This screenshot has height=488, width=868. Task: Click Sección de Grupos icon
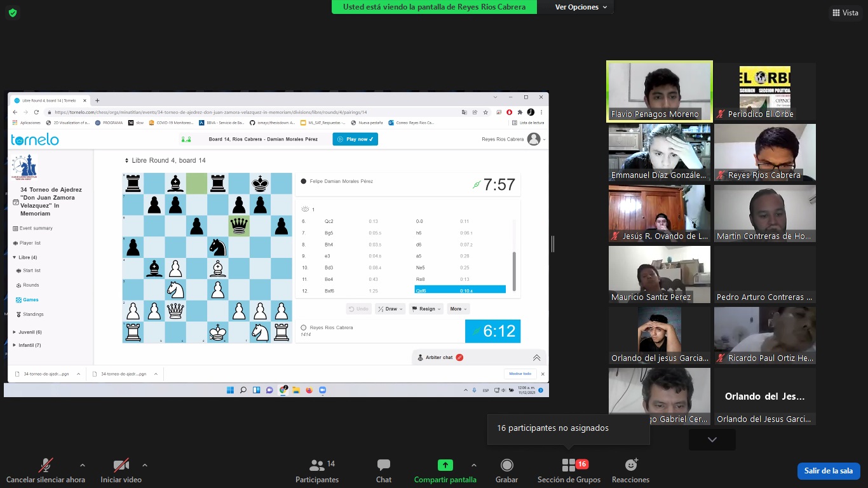pos(569,466)
